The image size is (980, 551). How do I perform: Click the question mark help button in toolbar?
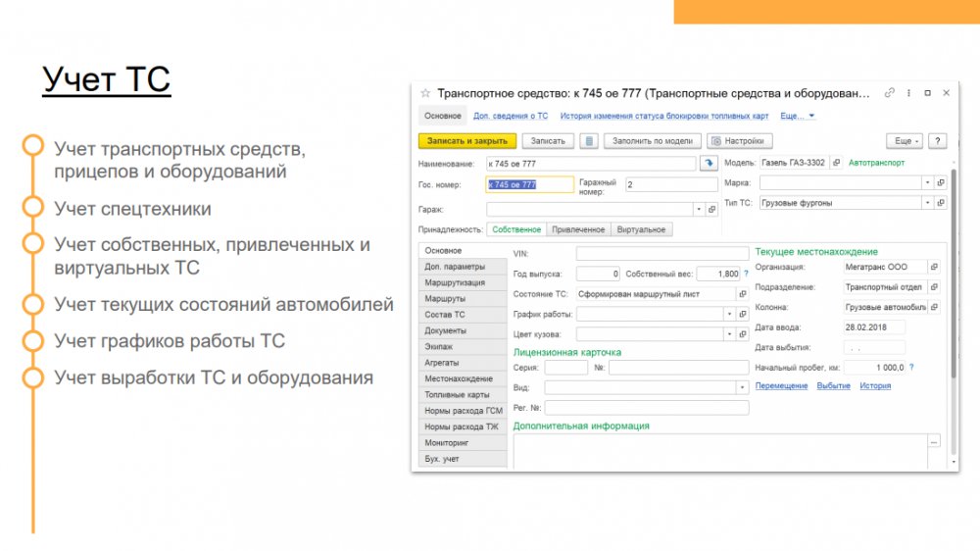pos(937,141)
